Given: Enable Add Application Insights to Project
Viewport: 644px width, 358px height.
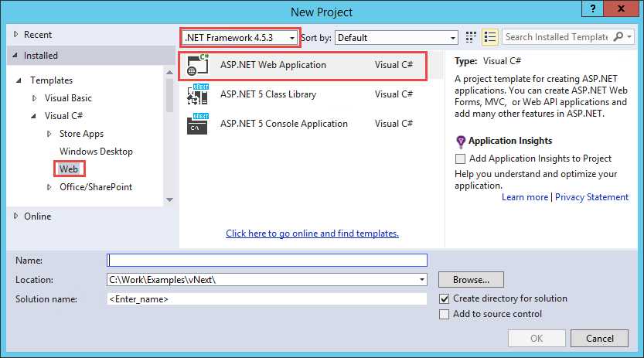Looking at the screenshot, I should click(461, 159).
